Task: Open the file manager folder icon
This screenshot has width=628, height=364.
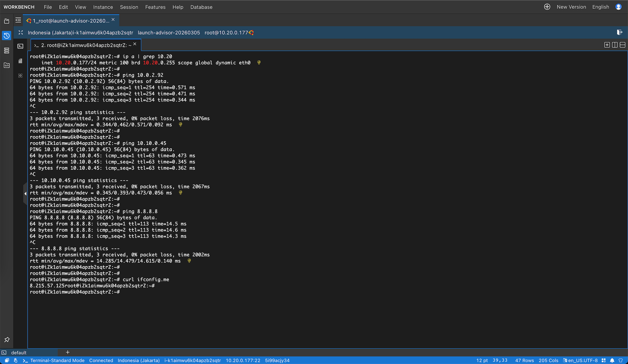Action: [x=7, y=21]
